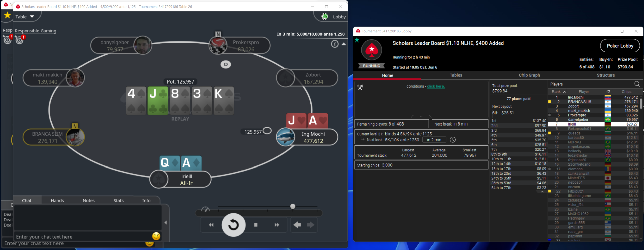Click the PokerStars spade logo in Tournament Lobby
Image resolution: width=644 pixels, height=250 pixels.
372,50
